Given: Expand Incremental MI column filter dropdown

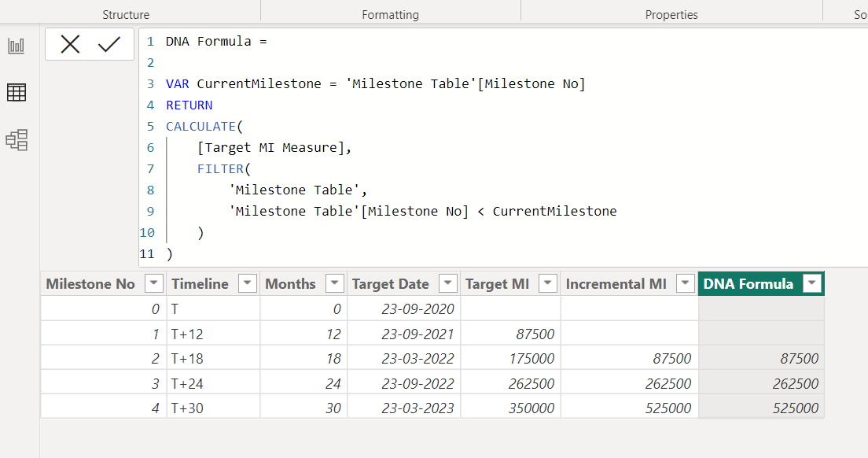Looking at the screenshot, I should pyautogui.click(x=686, y=284).
